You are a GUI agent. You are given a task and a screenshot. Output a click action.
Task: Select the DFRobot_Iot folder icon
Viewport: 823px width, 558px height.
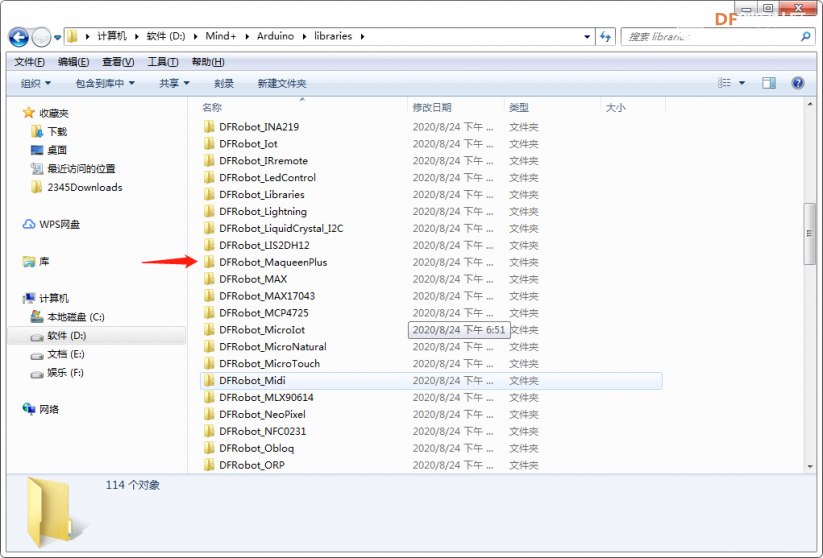(x=209, y=143)
